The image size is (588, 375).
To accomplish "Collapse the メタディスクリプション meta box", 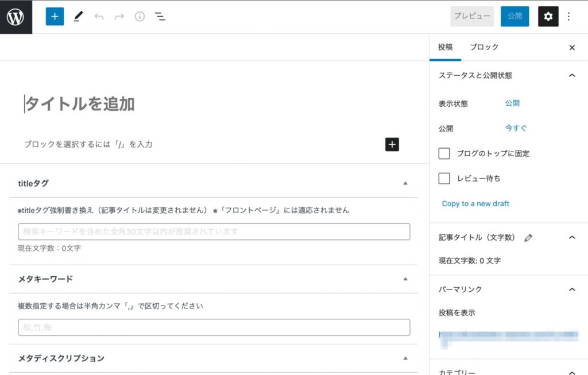I will pyautogui.click(x=405, y=358).
